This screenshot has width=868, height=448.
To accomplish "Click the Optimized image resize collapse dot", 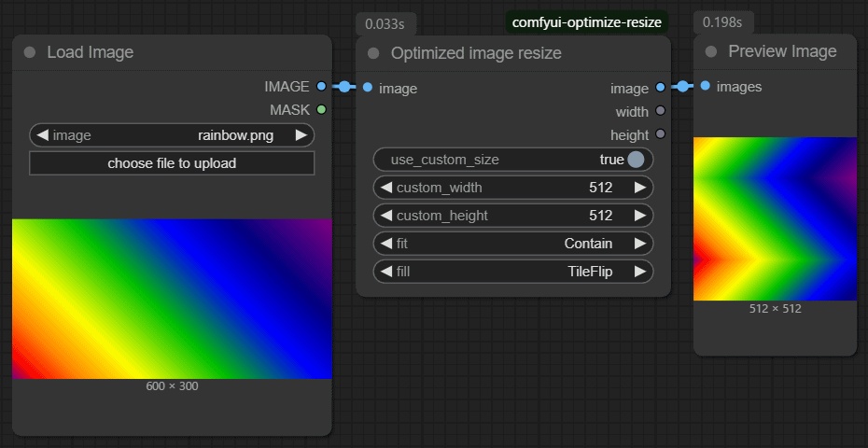I will tap(373, 53).
